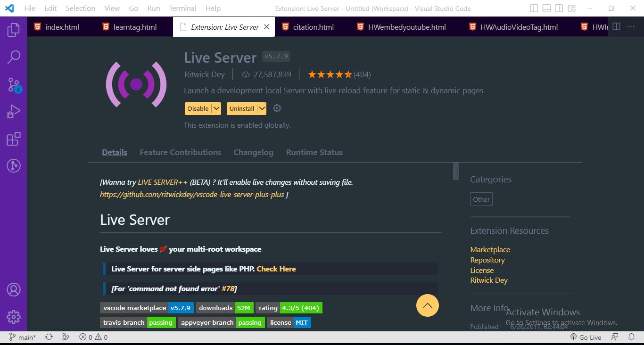Select the Details tab
Image resolution: width=644 pixels, height=345 pixels.
(x=115, y=152)
